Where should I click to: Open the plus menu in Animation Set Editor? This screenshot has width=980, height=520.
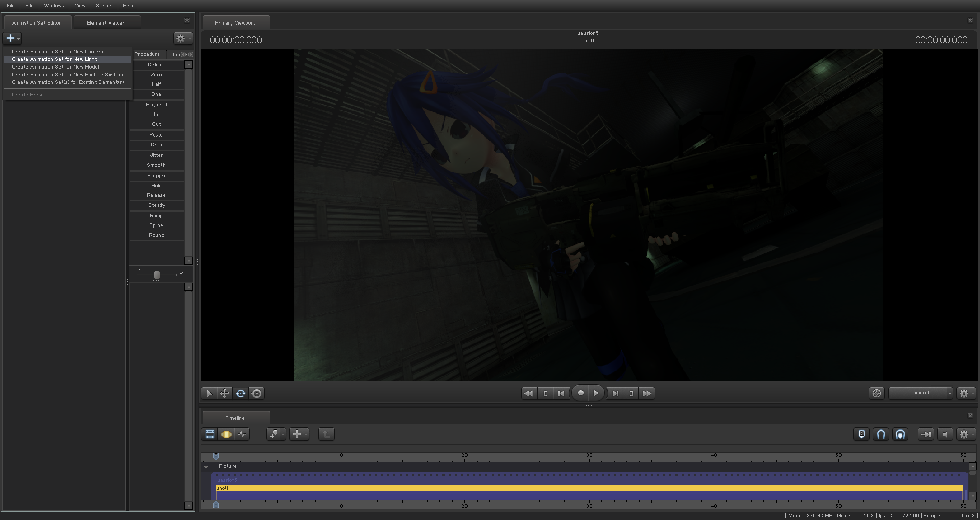pos(12,38)
